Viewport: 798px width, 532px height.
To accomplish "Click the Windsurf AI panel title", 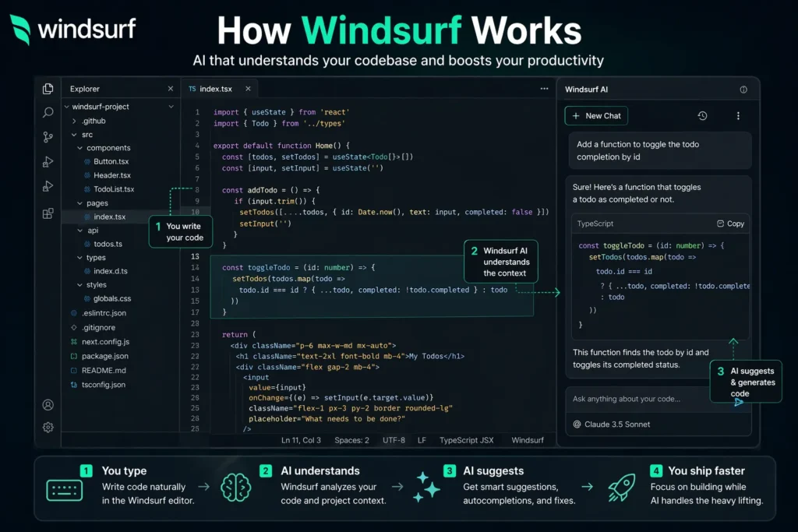I will click(x=586, y=90).
